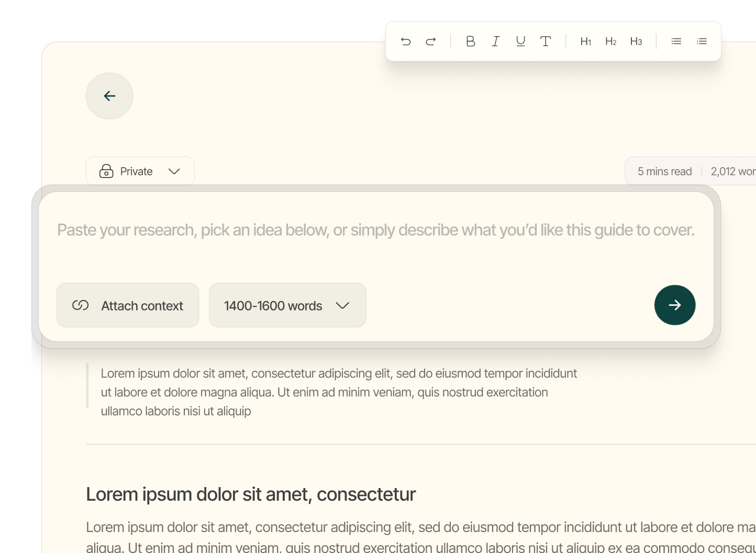Collapse the Private dropdown chevron
Viewport: 756px width, 553px height.
point(175,171)
